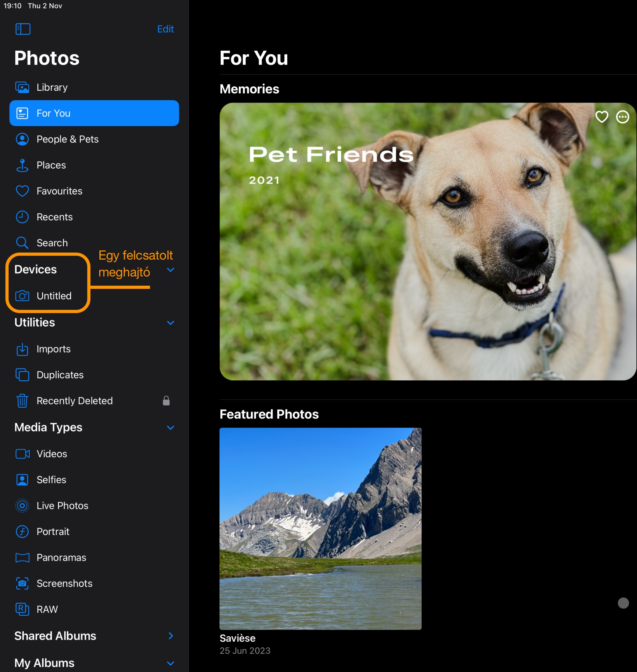Show the Live Photos label
637x672 pixels.
point(62,506)
